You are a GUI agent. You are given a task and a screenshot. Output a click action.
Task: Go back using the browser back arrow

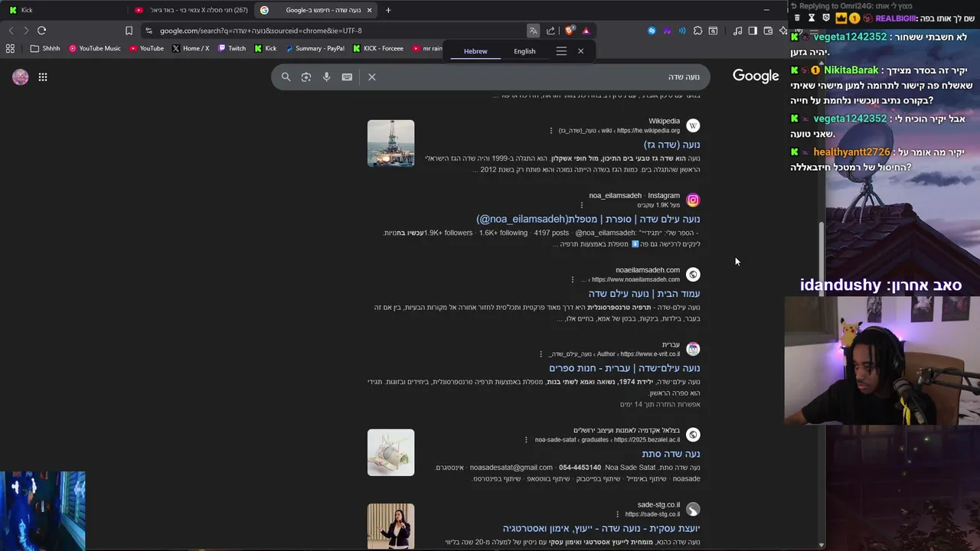11,31
